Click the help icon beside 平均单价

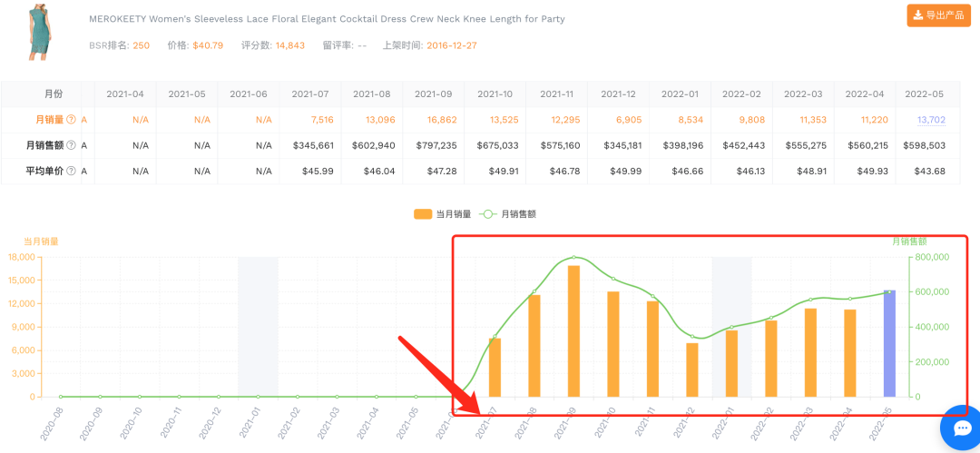click(x=71, y=171)
